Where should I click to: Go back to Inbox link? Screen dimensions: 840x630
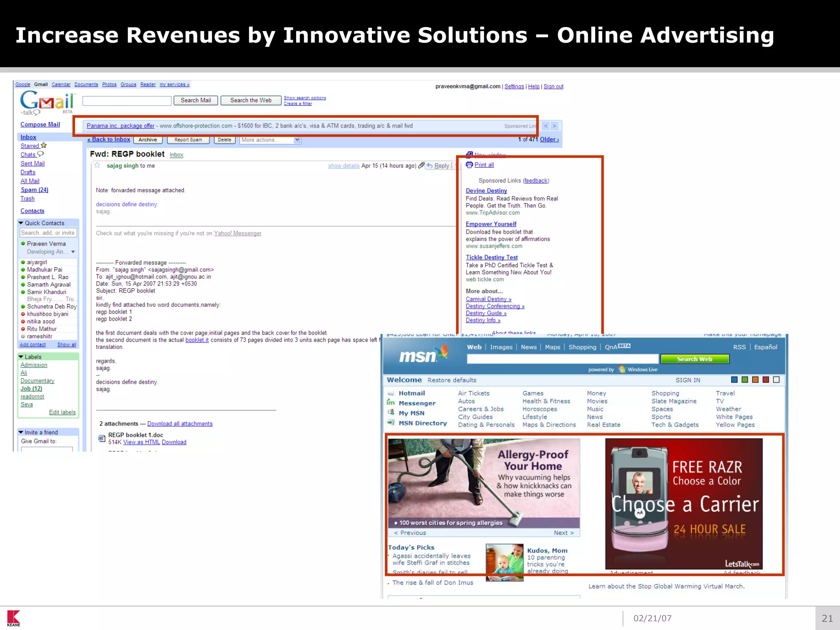click(109, 139)
